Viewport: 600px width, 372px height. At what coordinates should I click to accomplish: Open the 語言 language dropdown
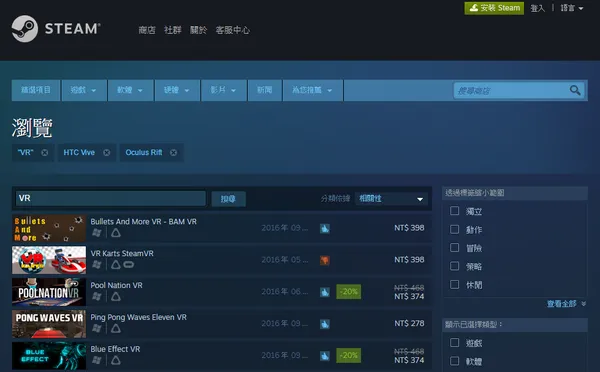pos(572,8)
